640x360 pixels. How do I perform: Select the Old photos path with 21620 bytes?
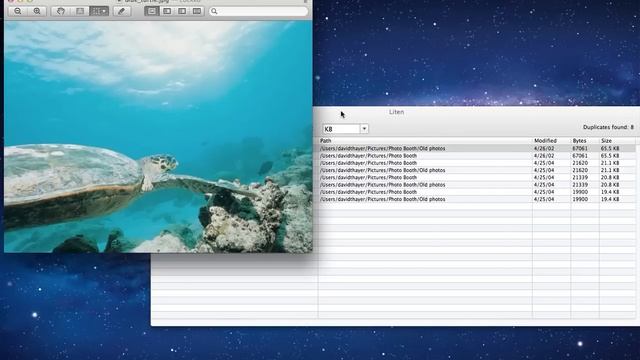pos(382,170)
